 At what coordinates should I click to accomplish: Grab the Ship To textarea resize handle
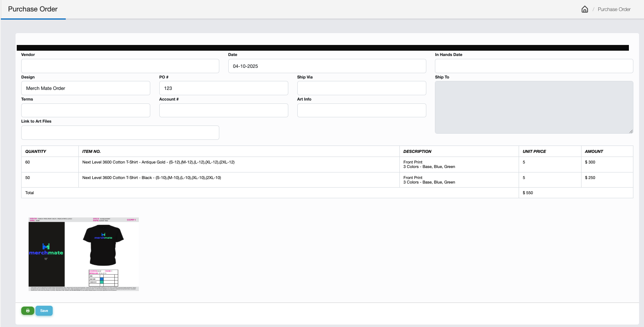(x=631, y=131)
